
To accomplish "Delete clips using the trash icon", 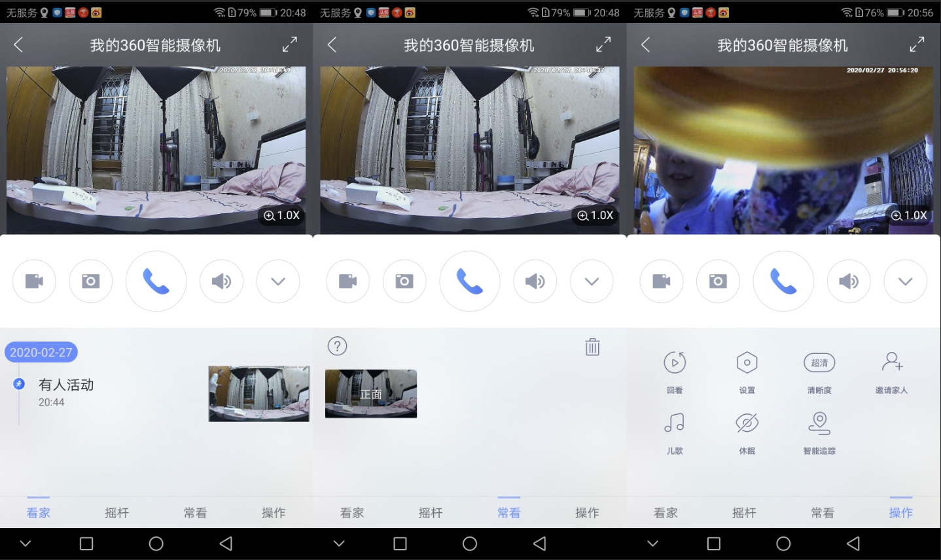I will point(592,347).
